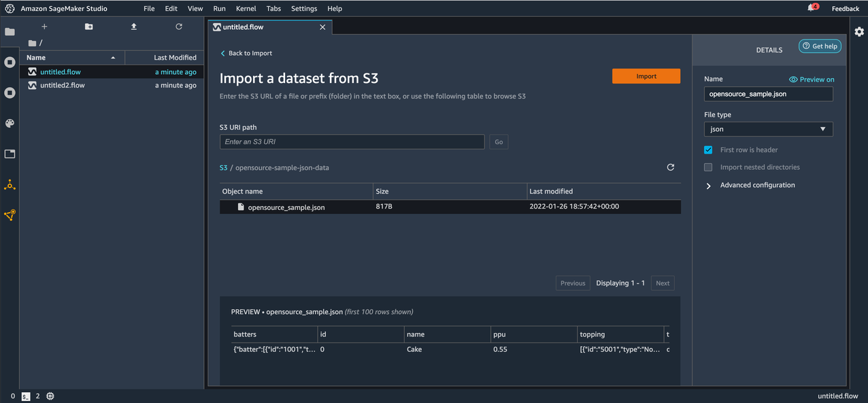Image resolution: width=868 pixels, height=403 pixels.
Task: Click the Go button next to S3 URI
Action: [499, 142]
